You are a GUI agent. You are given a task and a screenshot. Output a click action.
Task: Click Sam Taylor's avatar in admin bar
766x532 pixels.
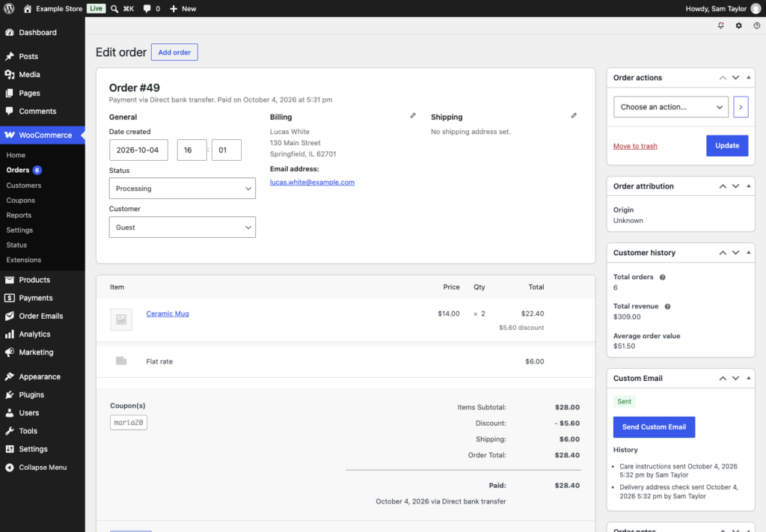pyautogui.click(x=756, y=9)
